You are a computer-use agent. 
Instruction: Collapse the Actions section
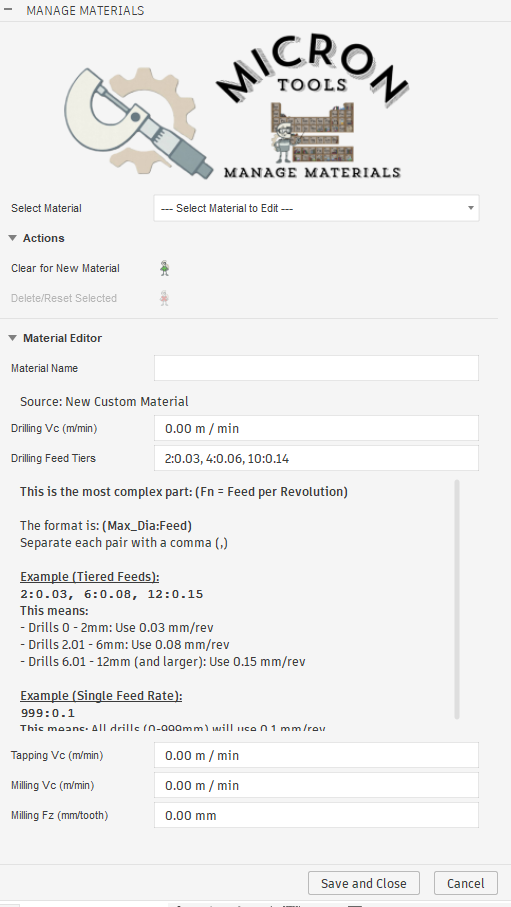[13, 238]
